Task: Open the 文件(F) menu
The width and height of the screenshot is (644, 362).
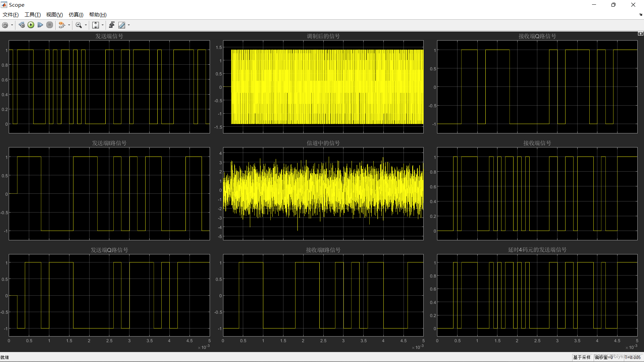Action: click(x=10, y=14)
